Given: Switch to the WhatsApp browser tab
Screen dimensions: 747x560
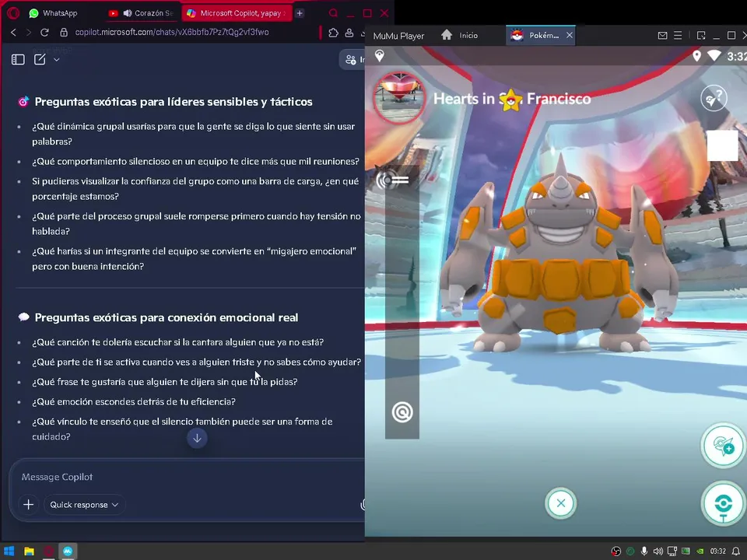Looking at the screenshot, I should 54,13.
